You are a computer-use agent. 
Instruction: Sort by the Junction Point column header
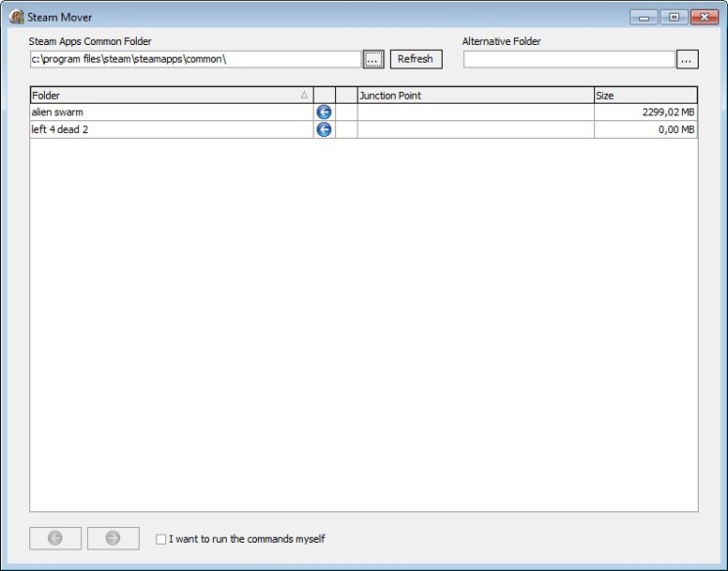476,95
